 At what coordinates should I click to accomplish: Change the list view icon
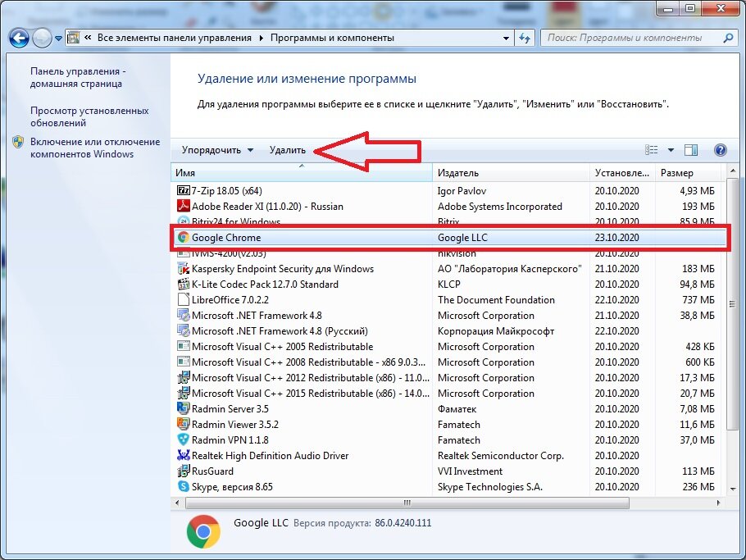click(x=652, y=150)
